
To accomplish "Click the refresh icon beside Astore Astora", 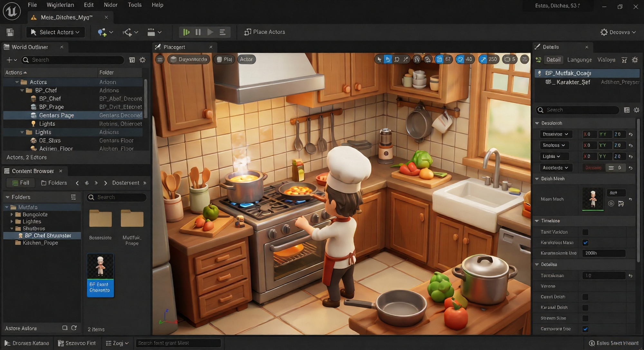I will tap(74, 328).
